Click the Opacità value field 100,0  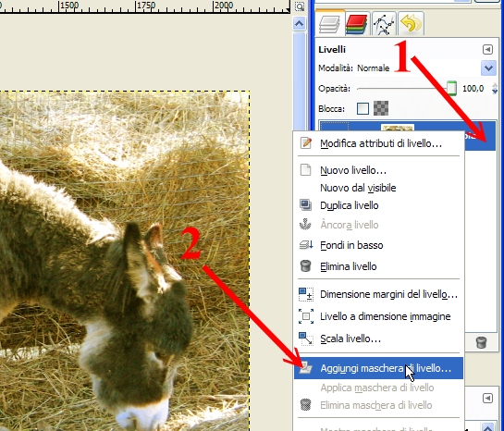click(x=473, y=89)
